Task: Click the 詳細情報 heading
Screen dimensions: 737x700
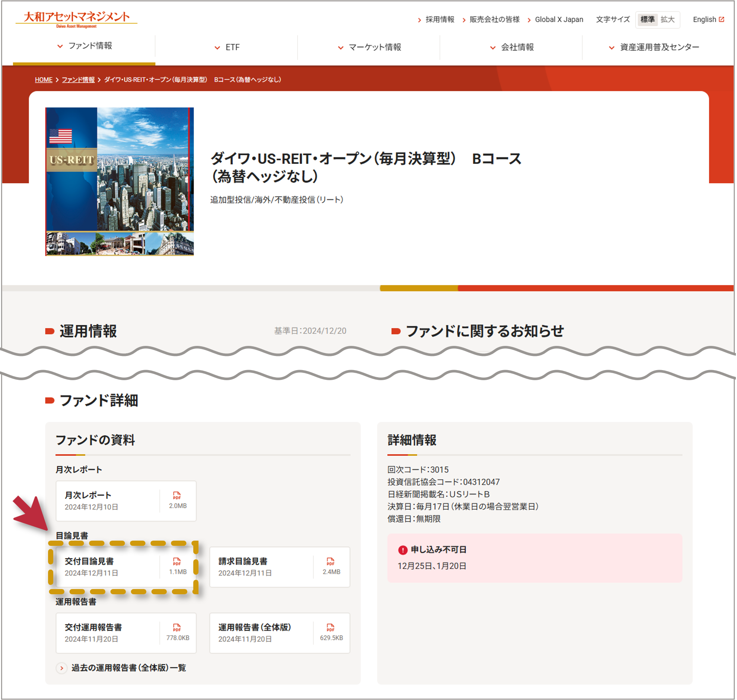Action: [413, 440]
